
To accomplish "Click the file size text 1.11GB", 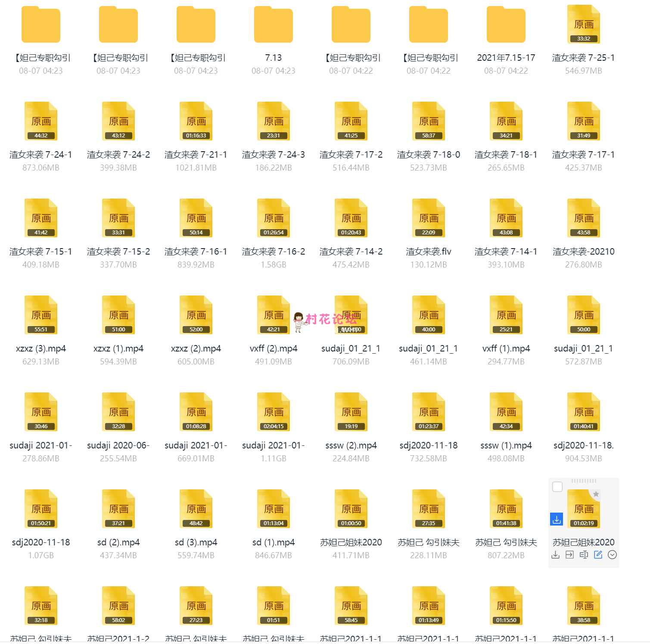I will coord(274,458).
